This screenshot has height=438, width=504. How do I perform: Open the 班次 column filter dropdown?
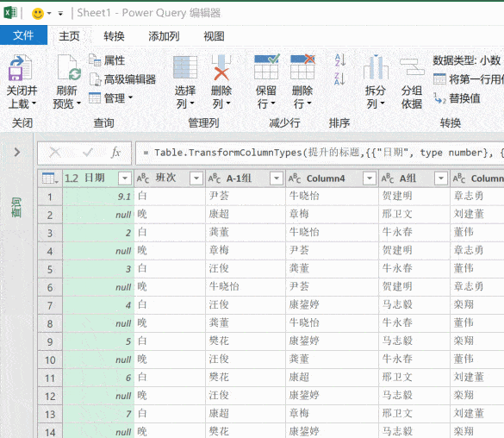[x=196, y=178]
